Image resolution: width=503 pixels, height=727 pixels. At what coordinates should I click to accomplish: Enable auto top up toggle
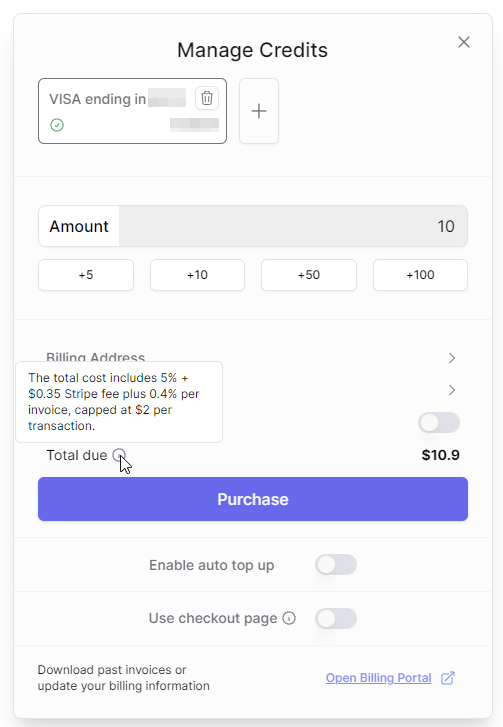click(x=336, y=565)
